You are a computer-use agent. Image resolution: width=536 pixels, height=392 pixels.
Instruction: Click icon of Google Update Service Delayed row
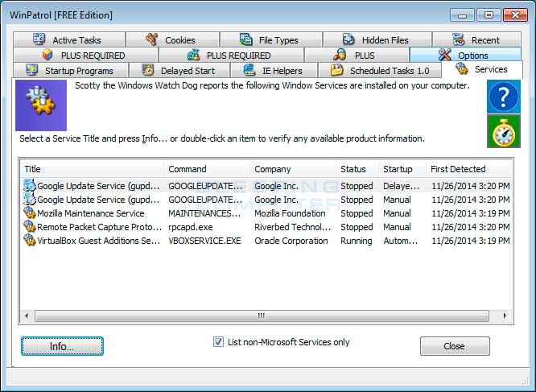(x=30, y=186)
